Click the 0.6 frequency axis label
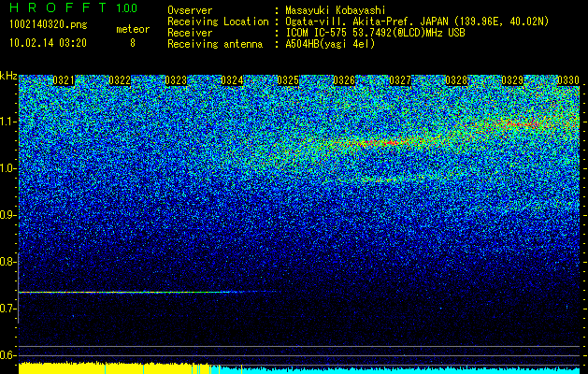588x374 pixels. coord(7,355)
